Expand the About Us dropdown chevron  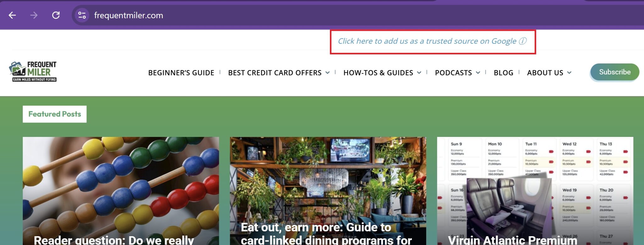[569, 73]
